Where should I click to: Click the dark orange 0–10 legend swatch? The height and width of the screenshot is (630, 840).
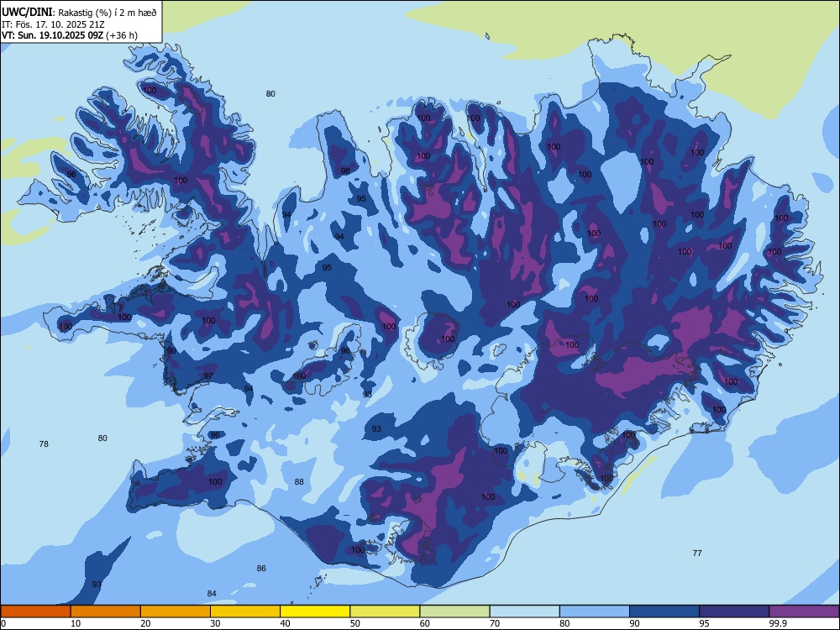point(35,612)
